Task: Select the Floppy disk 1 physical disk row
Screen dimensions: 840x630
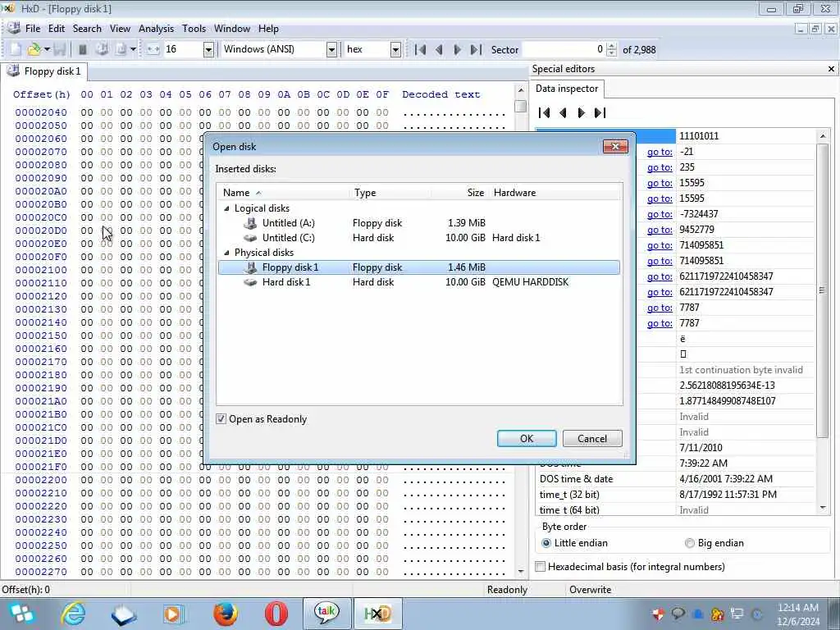Action: point(419,267)
